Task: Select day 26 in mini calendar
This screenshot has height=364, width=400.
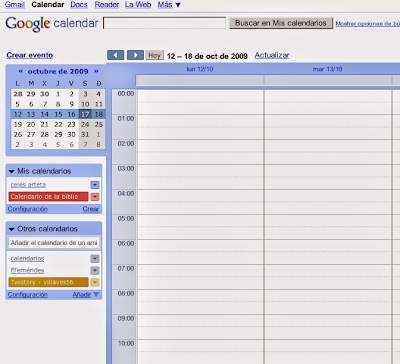Action: [x=18, y=135]
